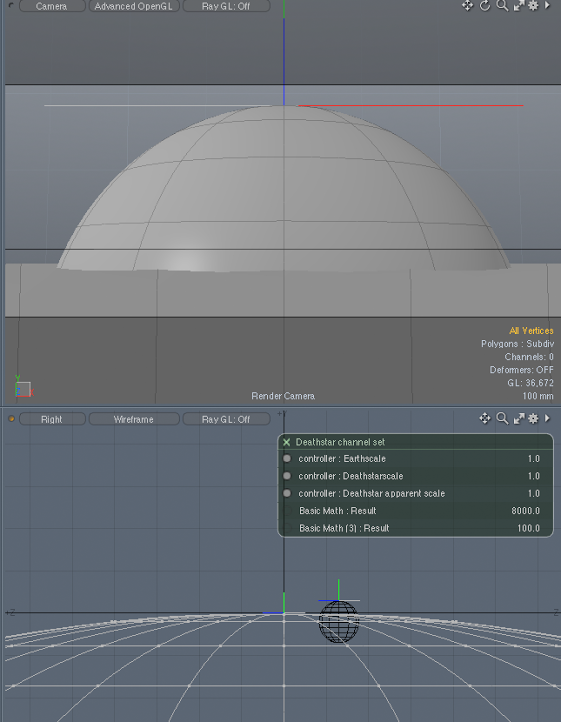The height and width of the screenshot is (722, 561).
Task: Maximize the Right viewport with the expand icon
Action: click(x=519, y=418)
